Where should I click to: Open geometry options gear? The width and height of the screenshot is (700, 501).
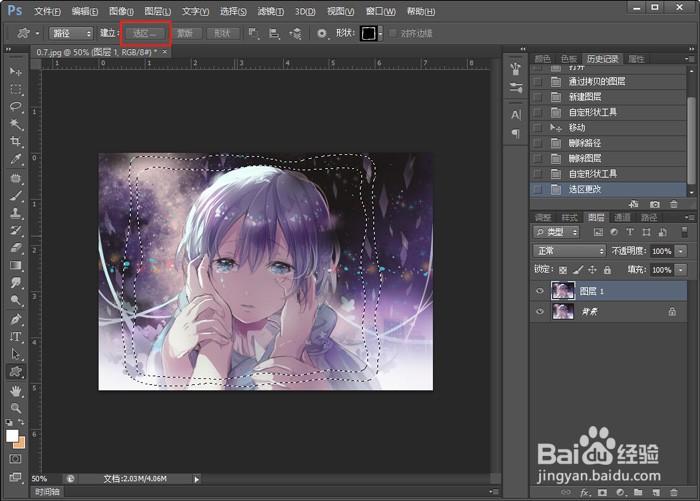point(322,33)
